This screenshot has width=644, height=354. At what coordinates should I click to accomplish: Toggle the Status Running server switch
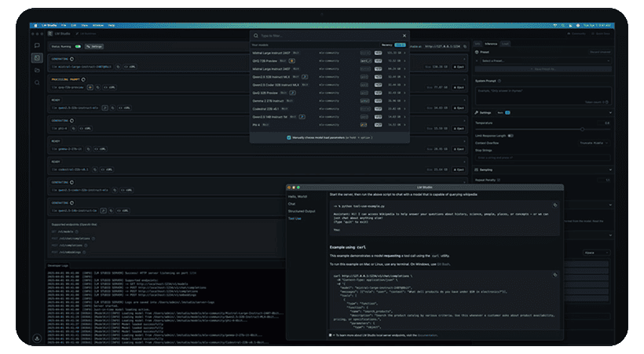point(78,46)
